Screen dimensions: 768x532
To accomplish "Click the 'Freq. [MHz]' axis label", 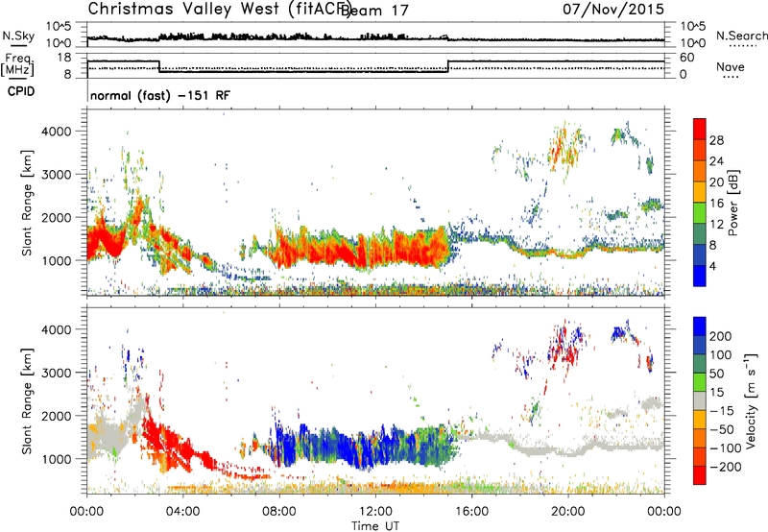I will (x=17, y=64).
